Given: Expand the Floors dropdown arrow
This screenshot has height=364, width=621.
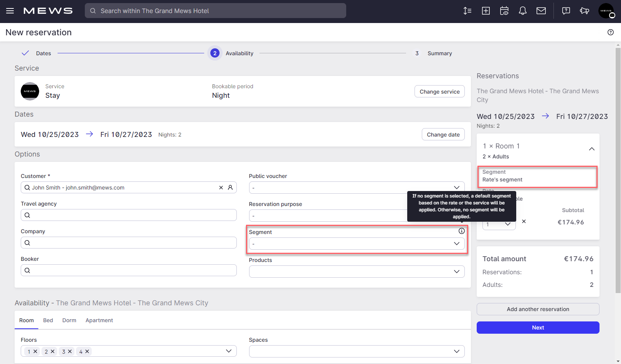Looking at the screenshot, I should [229, 351].
